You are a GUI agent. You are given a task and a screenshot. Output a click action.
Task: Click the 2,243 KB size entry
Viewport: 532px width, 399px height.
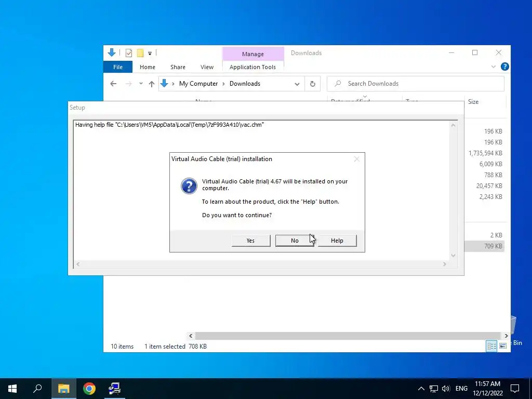(490, 196)
